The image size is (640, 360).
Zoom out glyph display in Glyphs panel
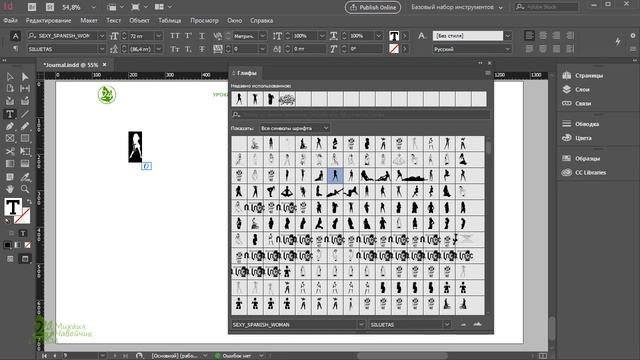(x=463, y=324)
